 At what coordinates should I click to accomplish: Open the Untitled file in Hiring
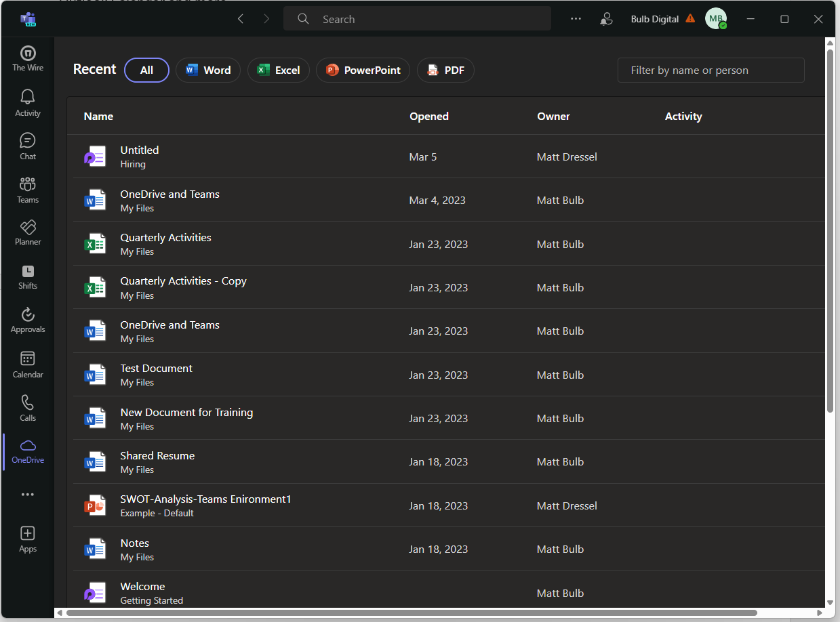(140, 150)
